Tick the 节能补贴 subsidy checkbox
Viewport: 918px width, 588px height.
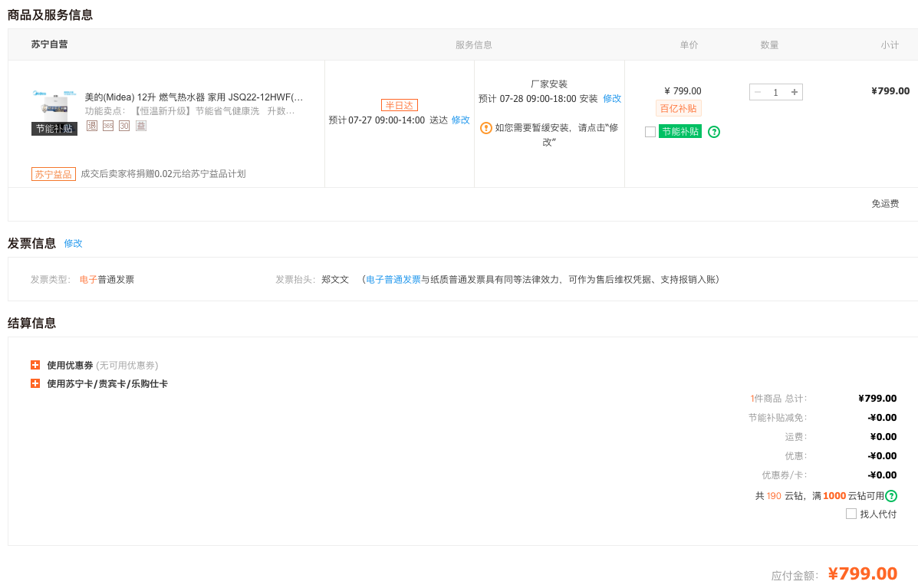650,132
